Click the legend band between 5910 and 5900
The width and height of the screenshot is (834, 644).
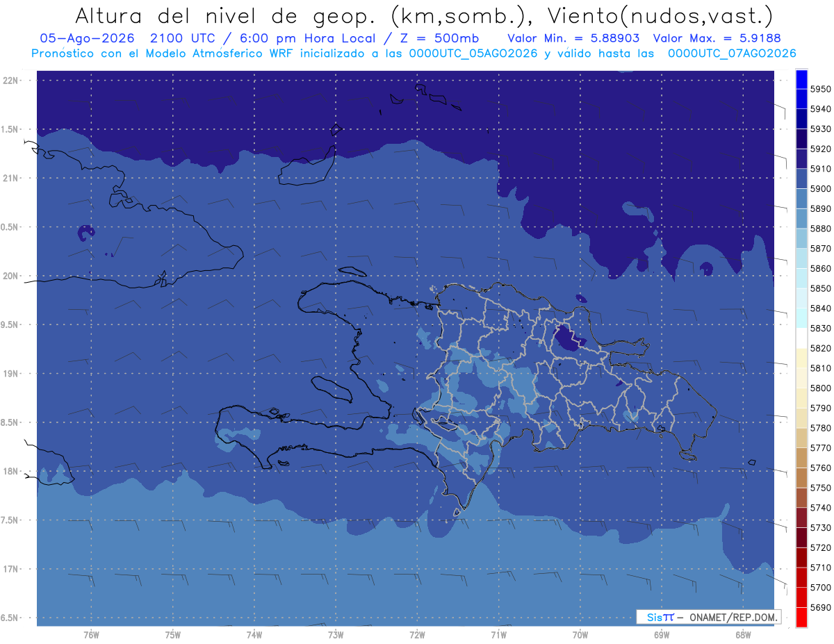pyautogui.click(x=801, y=179)
